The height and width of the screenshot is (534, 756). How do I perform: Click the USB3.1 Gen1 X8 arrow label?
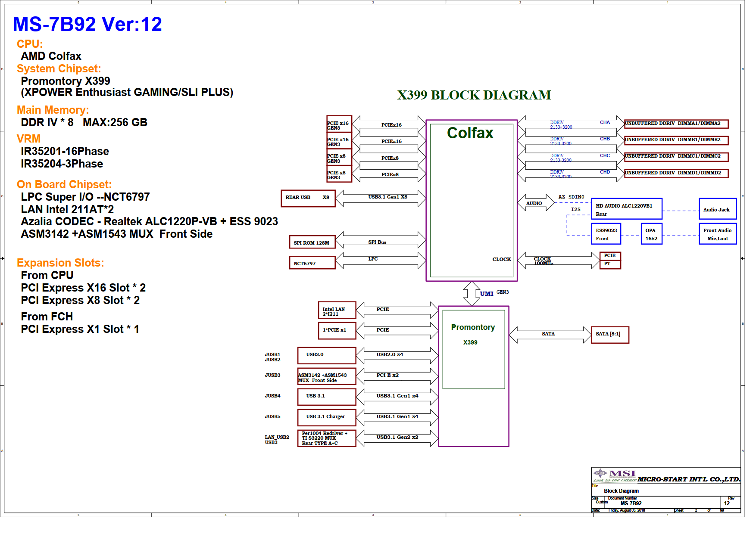pyautogui.click(x=388, y=197)
